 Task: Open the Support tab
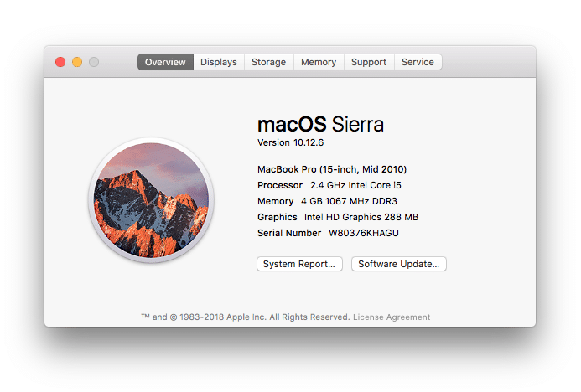369,62
